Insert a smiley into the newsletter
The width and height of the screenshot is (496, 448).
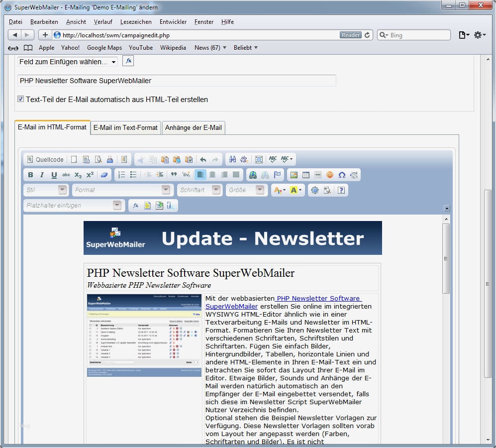point(329,175)
